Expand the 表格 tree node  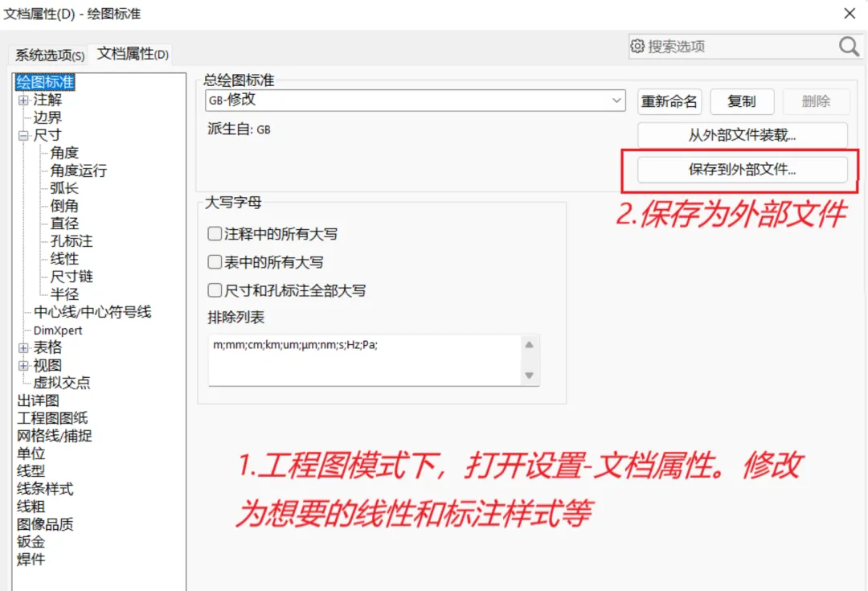pyautogui.click(x=23, y=348)
